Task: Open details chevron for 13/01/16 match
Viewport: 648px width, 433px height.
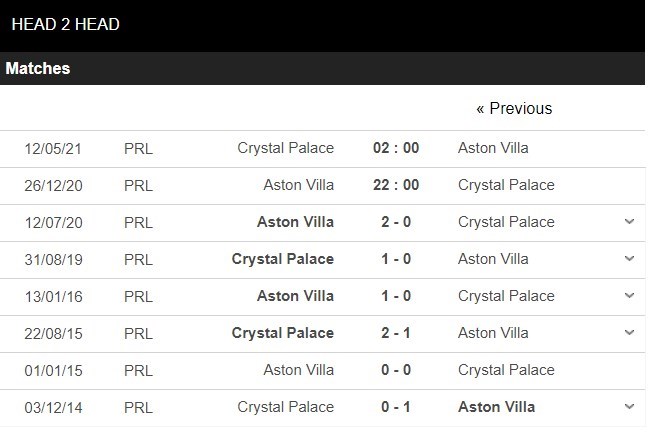Action: click(629, 296)
